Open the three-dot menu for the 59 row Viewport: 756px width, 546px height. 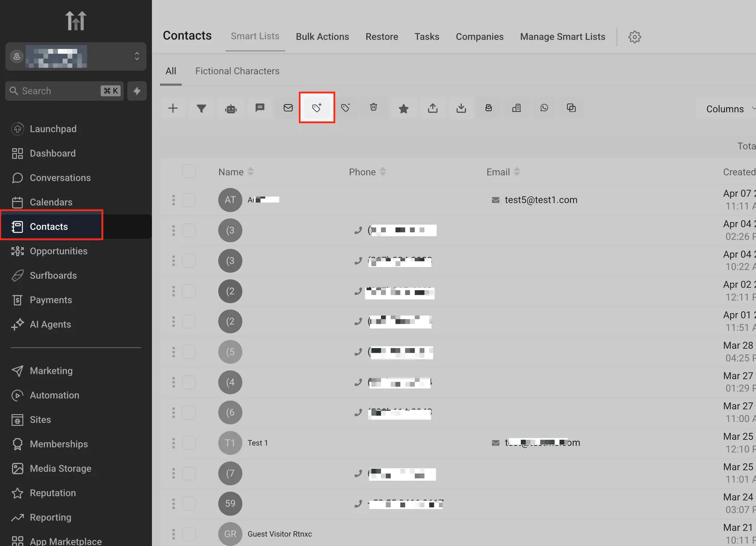click(x=173, y=503)
